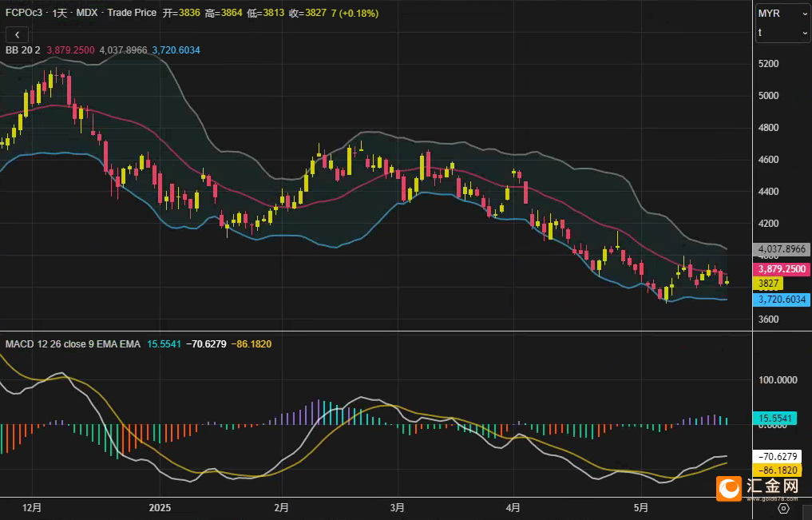The width and height of the screenshot is (812, 520).
Task: Open the MYR currency dropdown
Action: (782, 14)
